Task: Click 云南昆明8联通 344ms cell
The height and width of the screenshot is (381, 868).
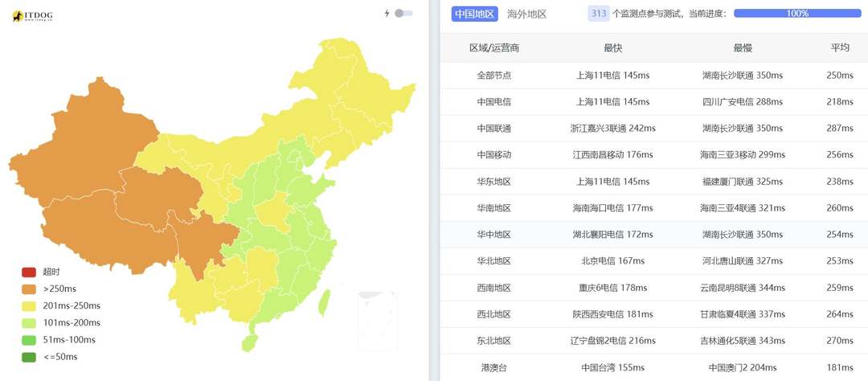Action: [743, 288]
